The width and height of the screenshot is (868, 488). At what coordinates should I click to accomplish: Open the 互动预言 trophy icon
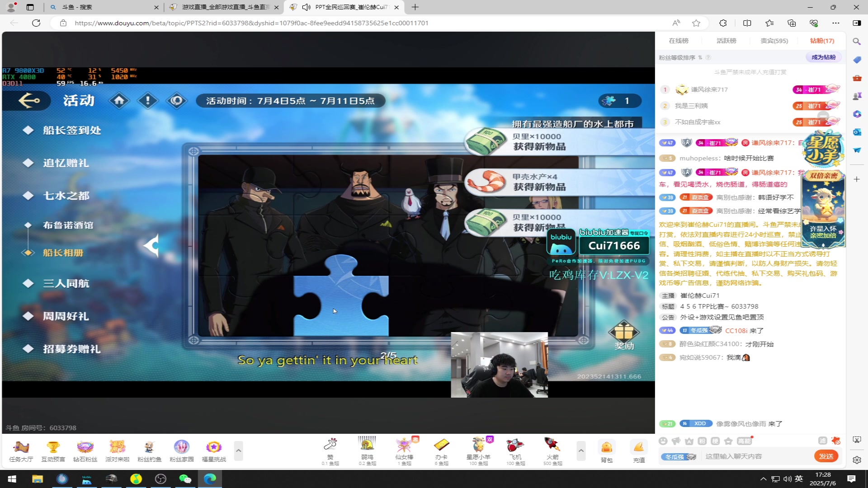(x=53, y=451)
